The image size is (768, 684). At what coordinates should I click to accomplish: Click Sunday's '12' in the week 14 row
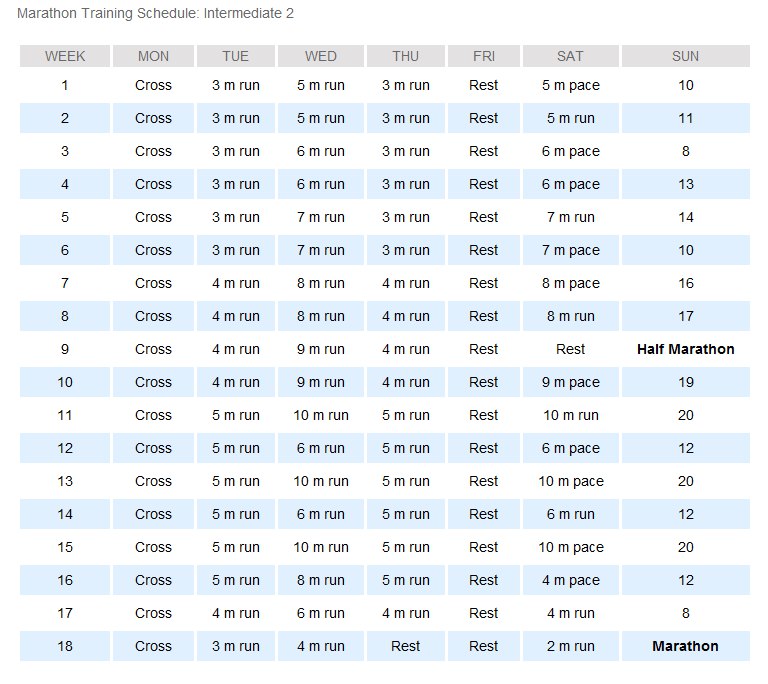click(x=686, y=514)
